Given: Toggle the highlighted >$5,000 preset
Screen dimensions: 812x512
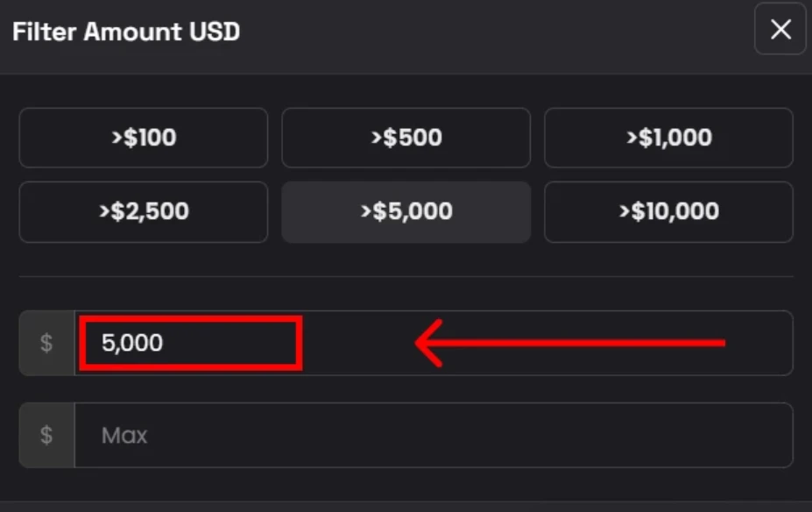Looking at the screenshot, I should (406, 211).
